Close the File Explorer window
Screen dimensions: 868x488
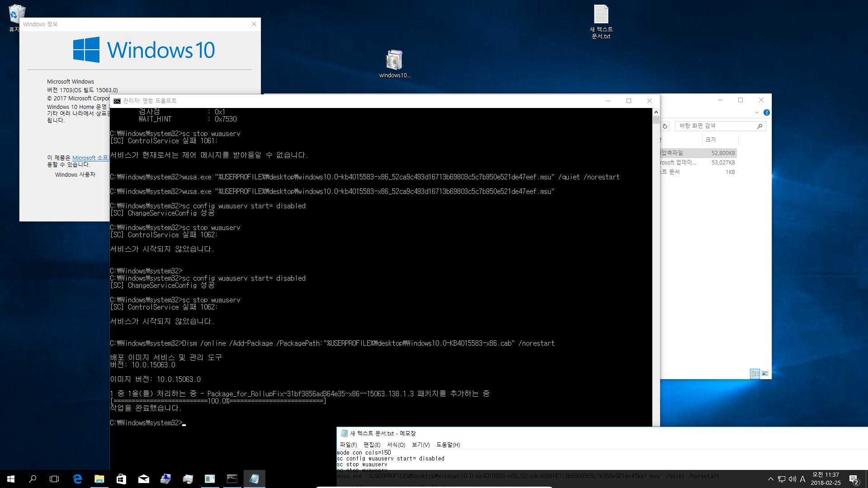[x=761, y=100]
